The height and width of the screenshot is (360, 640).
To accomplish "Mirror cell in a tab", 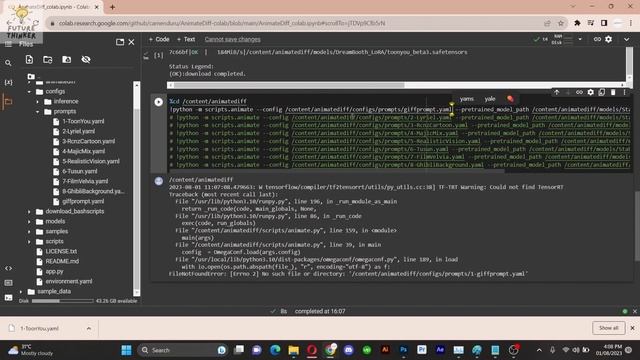I will click(x=602, y=93).
